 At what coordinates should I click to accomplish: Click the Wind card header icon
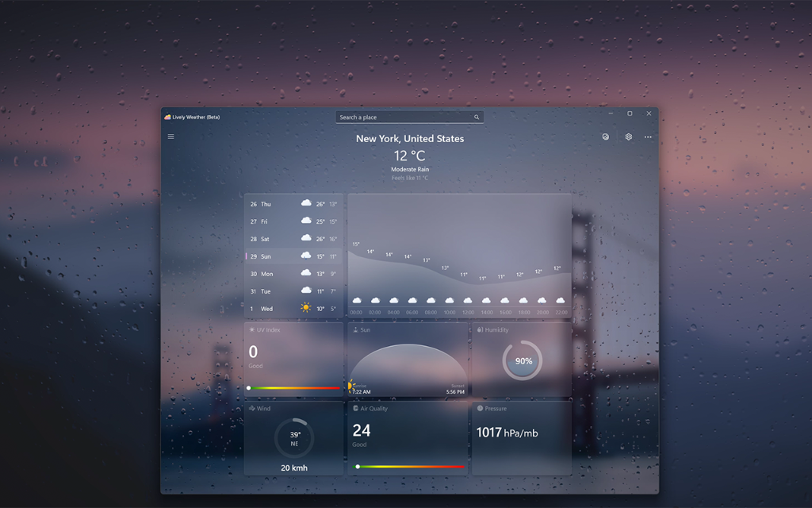pos(251,409)
